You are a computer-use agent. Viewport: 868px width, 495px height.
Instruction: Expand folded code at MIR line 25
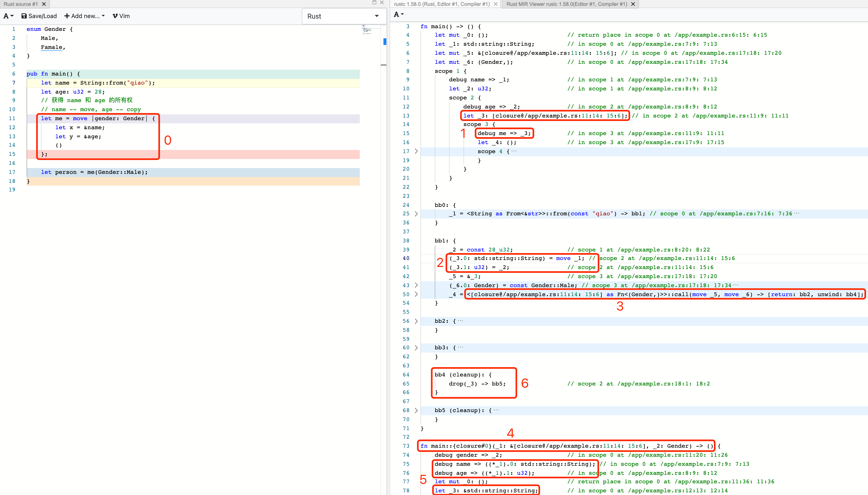416,214
